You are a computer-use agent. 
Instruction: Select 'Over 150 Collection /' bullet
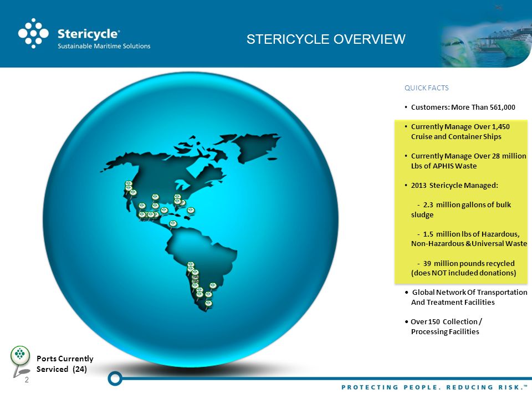click(x=446, y=321)
